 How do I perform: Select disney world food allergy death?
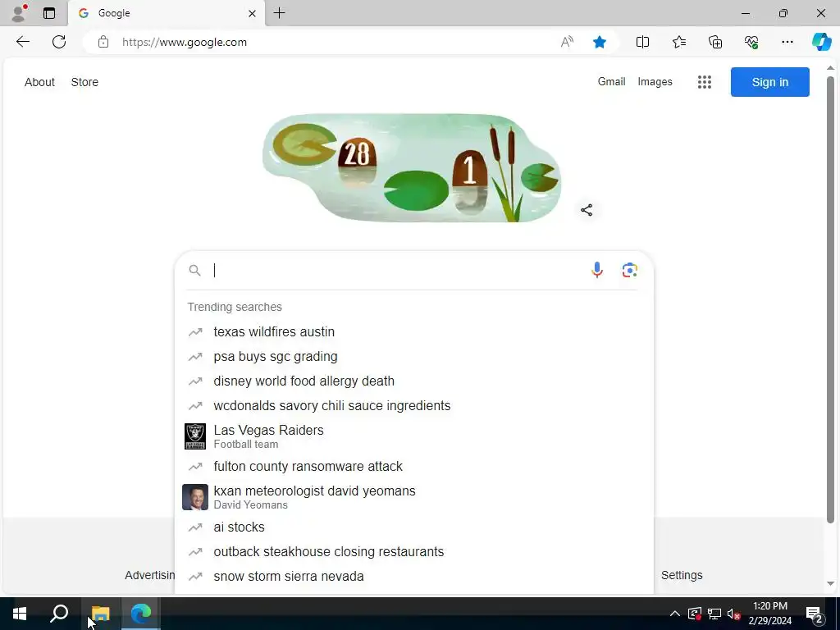[x=413, y=381]
